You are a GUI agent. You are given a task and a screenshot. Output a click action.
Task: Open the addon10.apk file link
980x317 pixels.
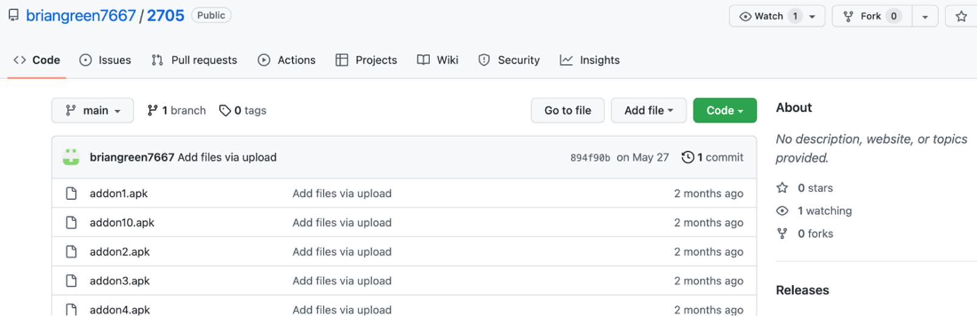tap(122, 223)
